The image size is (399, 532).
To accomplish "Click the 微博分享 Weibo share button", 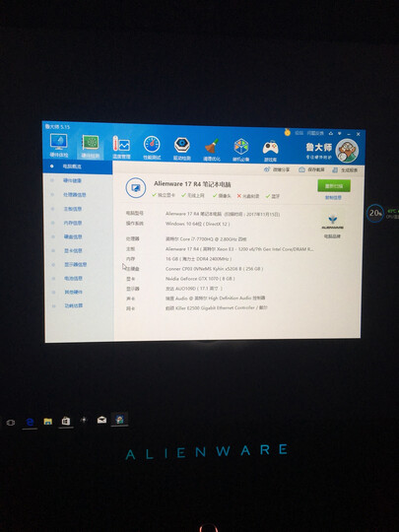I will (x=277, y=169).
